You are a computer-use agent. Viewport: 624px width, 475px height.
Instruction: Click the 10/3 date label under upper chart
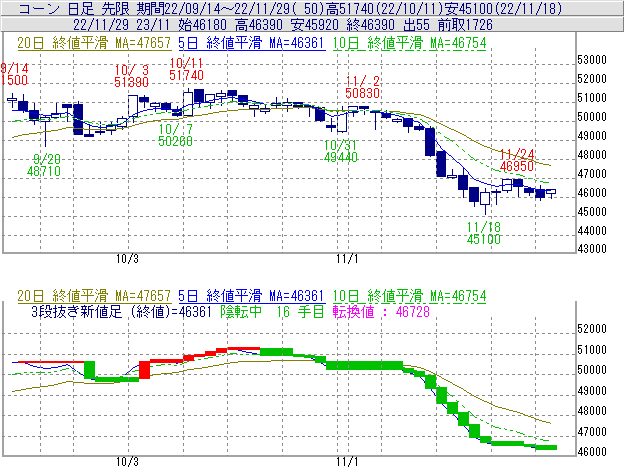click(x=127, y=259)
